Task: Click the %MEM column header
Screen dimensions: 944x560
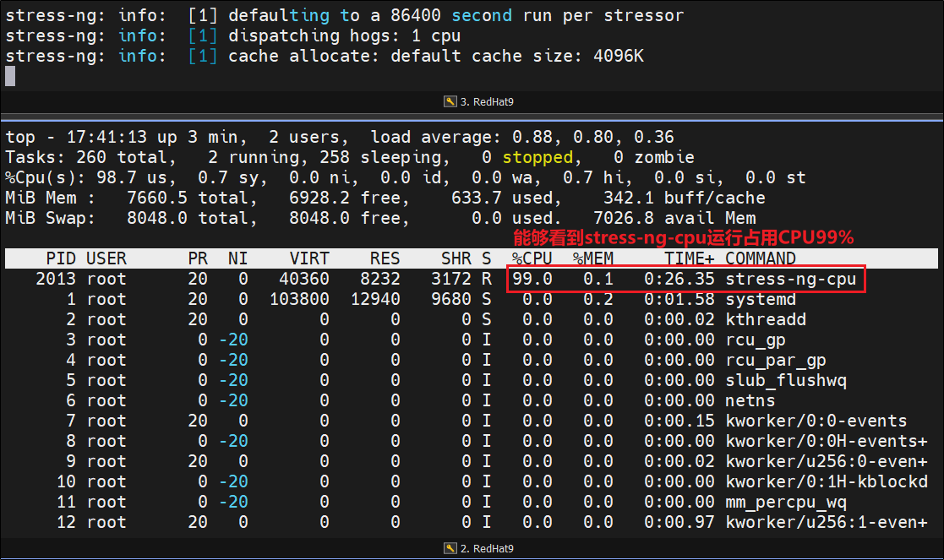Action: pyautogui.click(x=593, y=258)
